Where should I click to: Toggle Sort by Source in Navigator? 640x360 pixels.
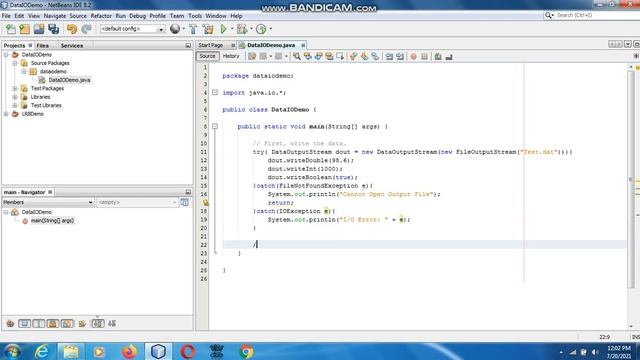pyautogui.click(x=112, y=324)
